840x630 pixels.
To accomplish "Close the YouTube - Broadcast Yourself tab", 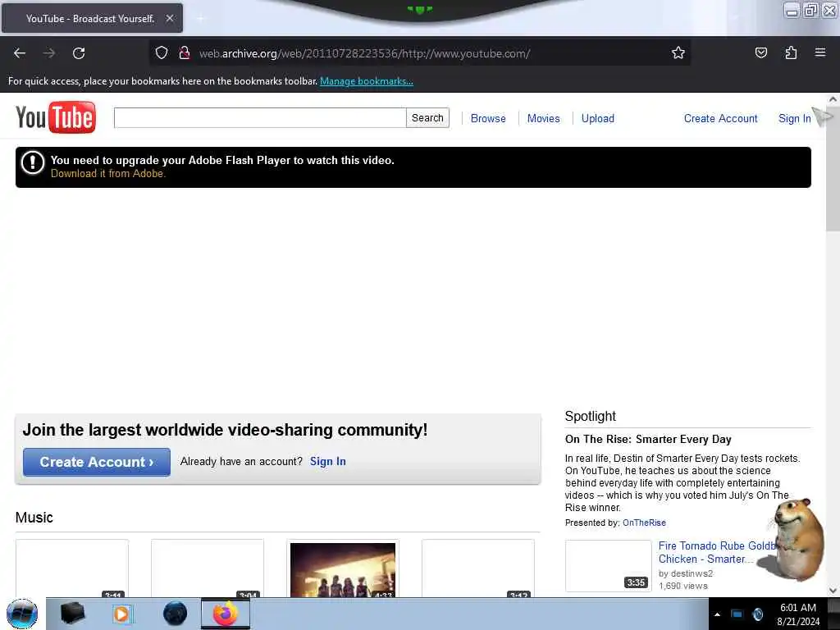I will pyautogui.click(x=169, y=18).
